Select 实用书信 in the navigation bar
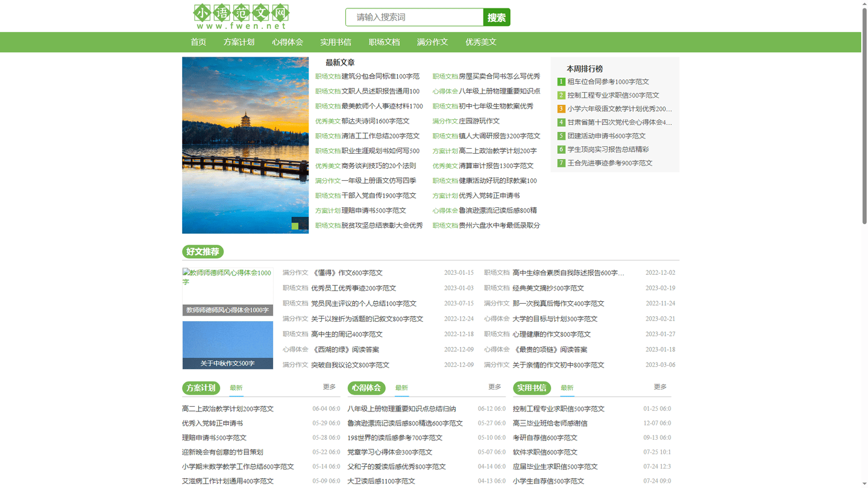 (x=336, y=42)
